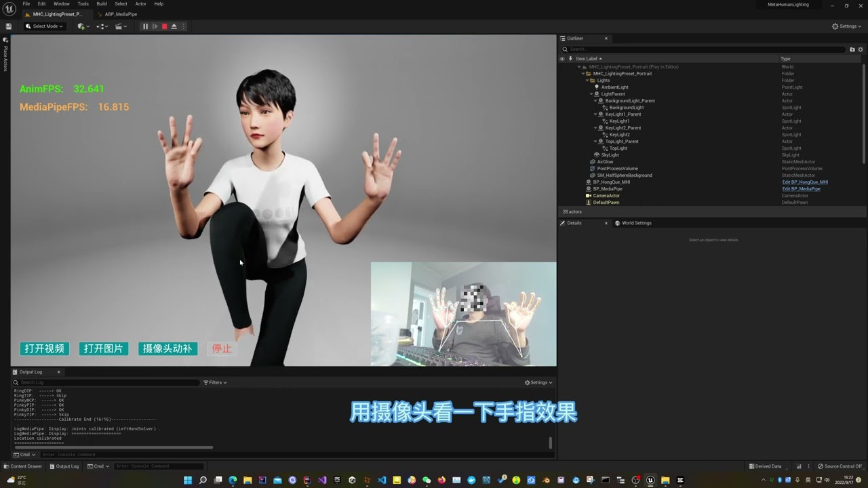The width and height of the screenshot is (868, 488).
Task: Open Windows taskbar search
Action: tap(203, 480)
